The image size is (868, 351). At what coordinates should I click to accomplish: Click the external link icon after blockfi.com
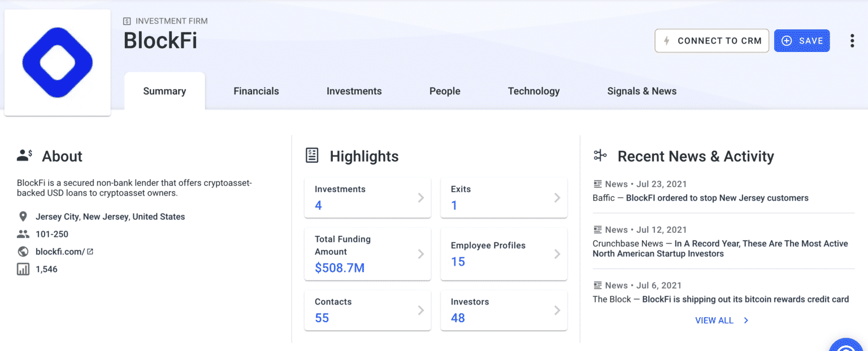[x=90, y=252]
